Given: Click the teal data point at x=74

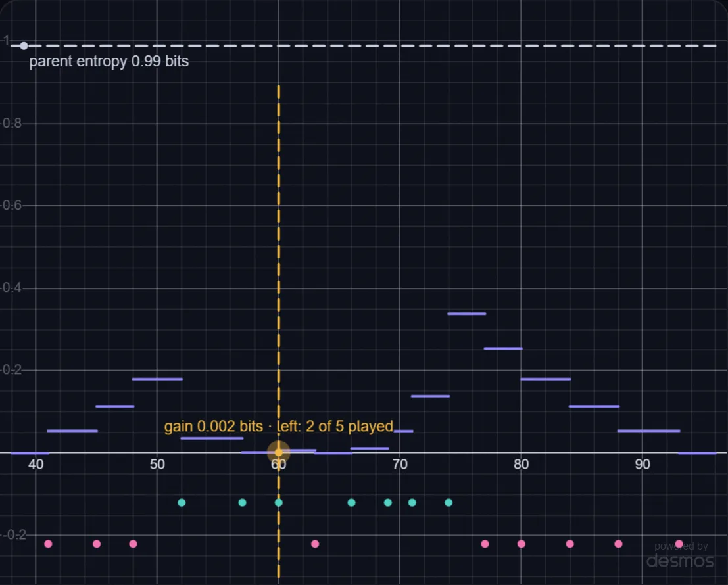Looking at the screenshot, I should pos(449,502).
